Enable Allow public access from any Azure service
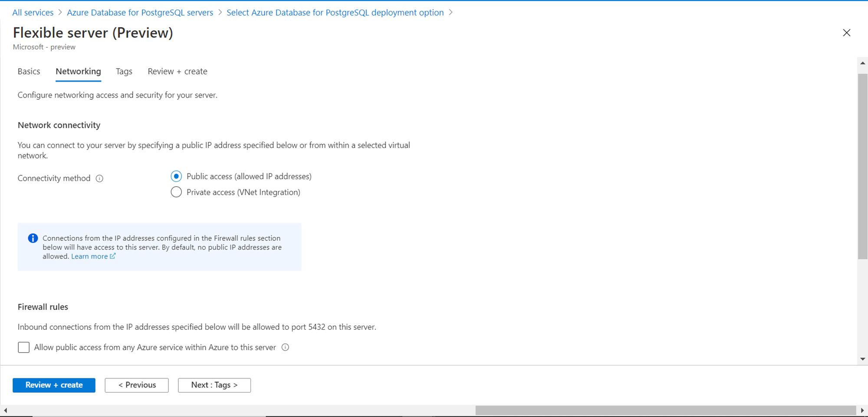Screen dimensions: 868x417 [x=24, y=347]
